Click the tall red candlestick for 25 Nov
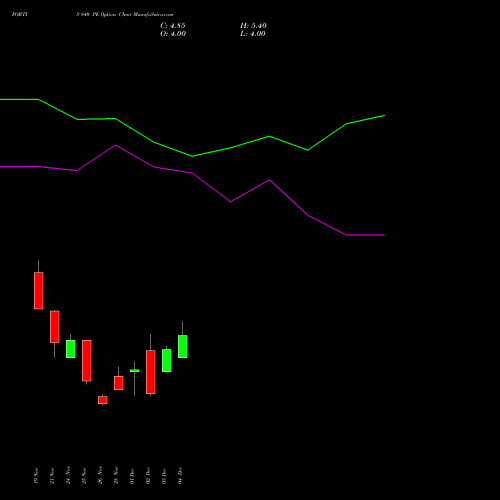This screenshot has height=500, width=500. point(87,361)
